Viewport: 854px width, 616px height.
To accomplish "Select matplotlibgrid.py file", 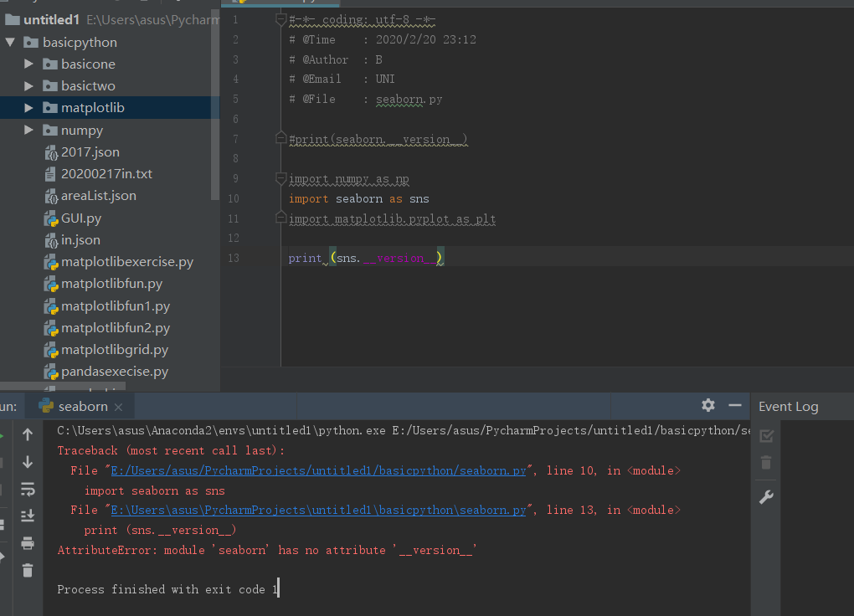I will coord(115,350).
